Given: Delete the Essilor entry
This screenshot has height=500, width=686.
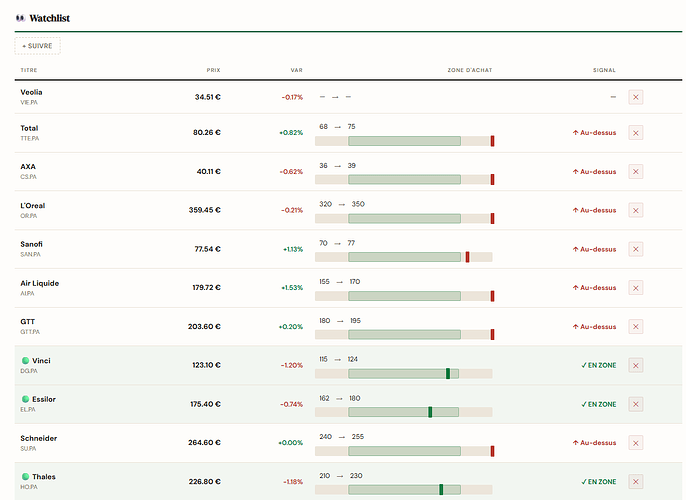Looking at the screenshot, I should click(636, 404).
